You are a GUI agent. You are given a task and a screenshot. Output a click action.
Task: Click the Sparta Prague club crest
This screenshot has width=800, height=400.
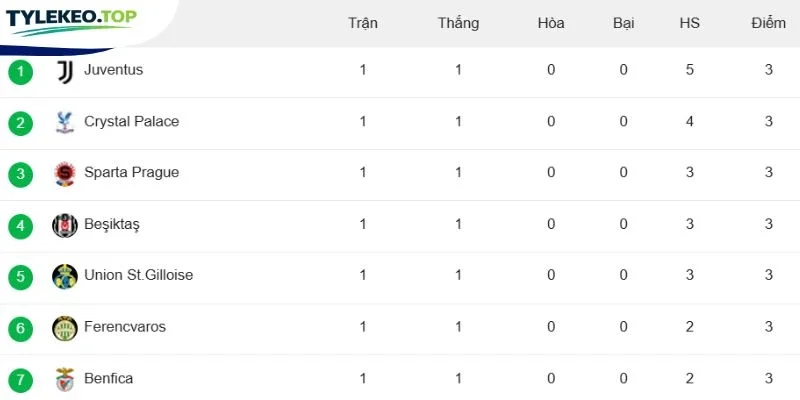(x=65, y=174)
